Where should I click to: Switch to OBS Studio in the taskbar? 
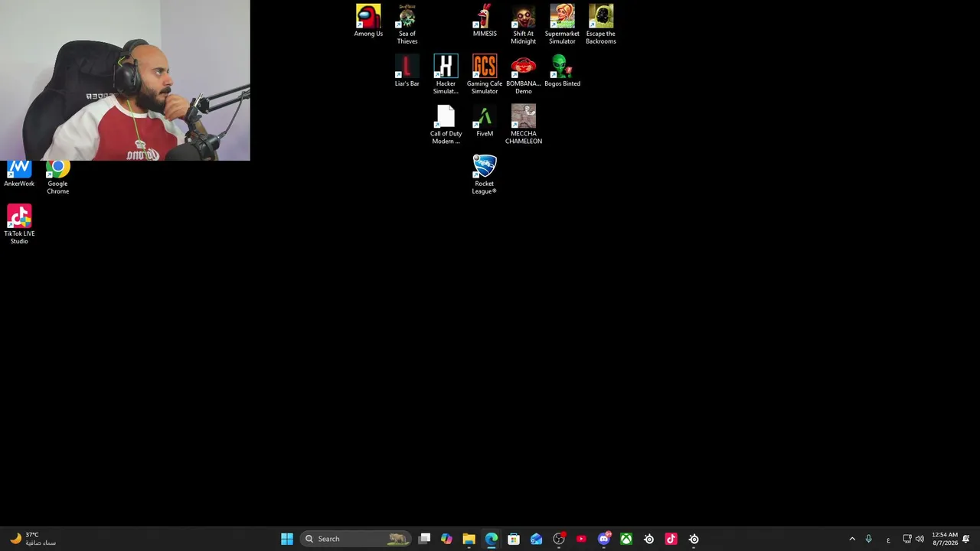559,539
